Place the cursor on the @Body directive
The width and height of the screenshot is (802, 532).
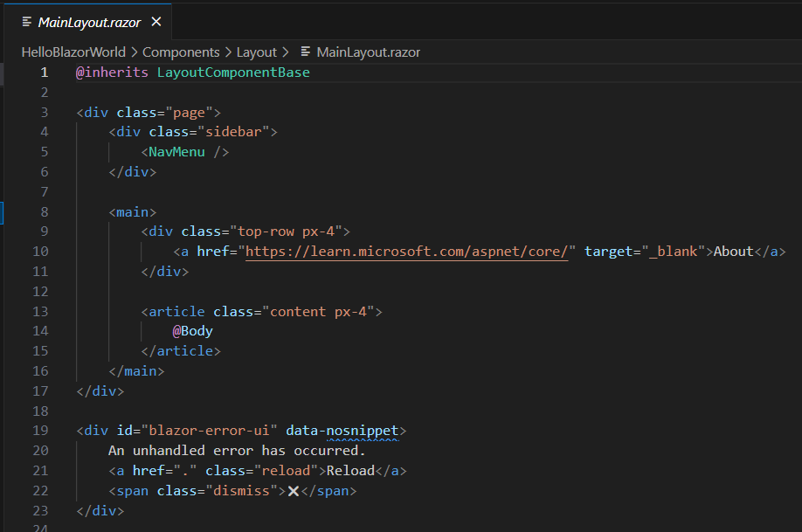pyautogui.click(x=191, y=330)
